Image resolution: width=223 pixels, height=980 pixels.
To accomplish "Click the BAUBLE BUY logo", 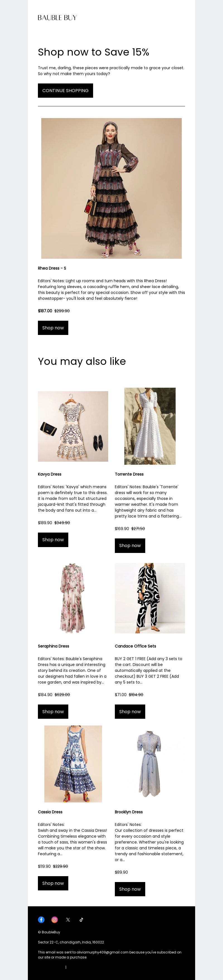I will [x=57, y=18].
